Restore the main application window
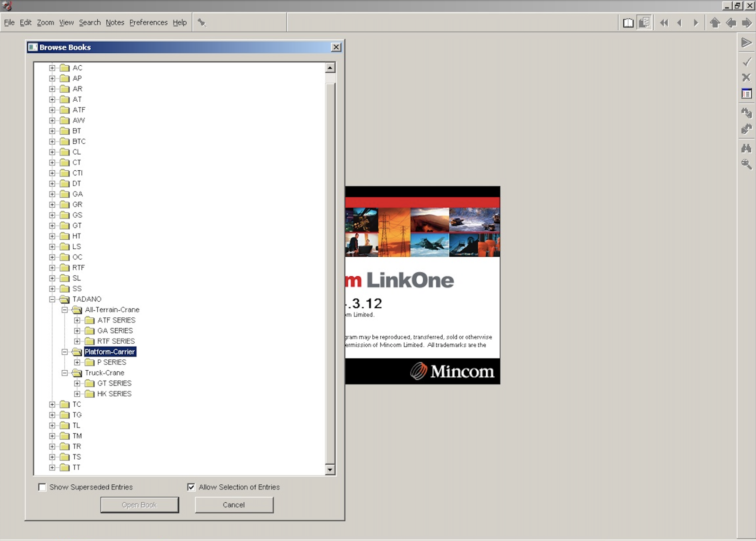The image size is (756, 541). [x=738, y=6]
